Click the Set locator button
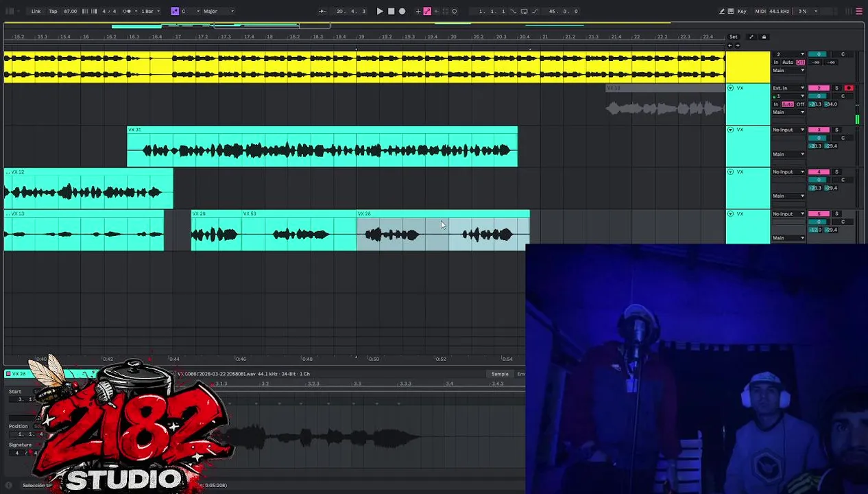Screen dimensions: 868x494 tap(734, 37)
